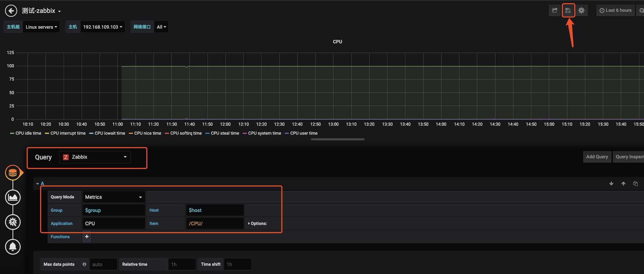Open the Last 6 hours time picker
The width and height of the screenshot is (644, 274).
(x=615, y=10)
